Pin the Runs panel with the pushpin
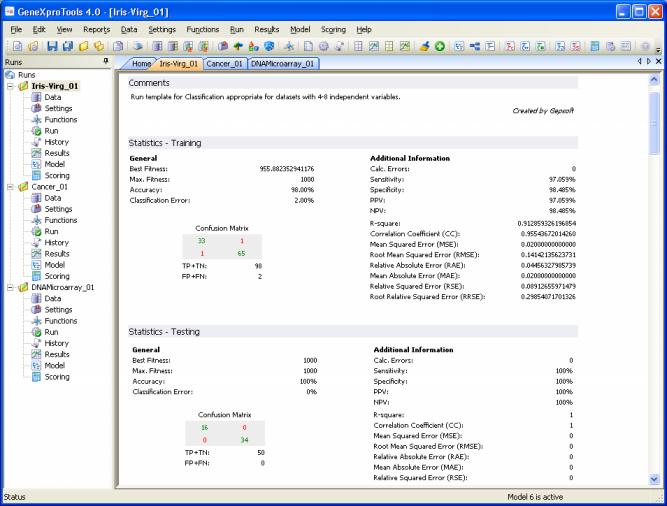Screen dimensions: 667x506 point(106,62)
